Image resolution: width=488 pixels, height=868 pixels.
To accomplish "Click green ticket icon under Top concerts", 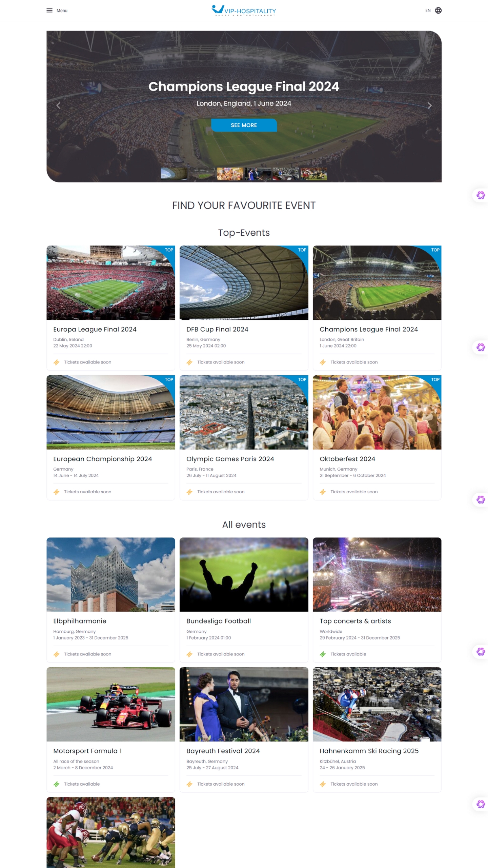I will pyautogui.click(x=323, y=654).
